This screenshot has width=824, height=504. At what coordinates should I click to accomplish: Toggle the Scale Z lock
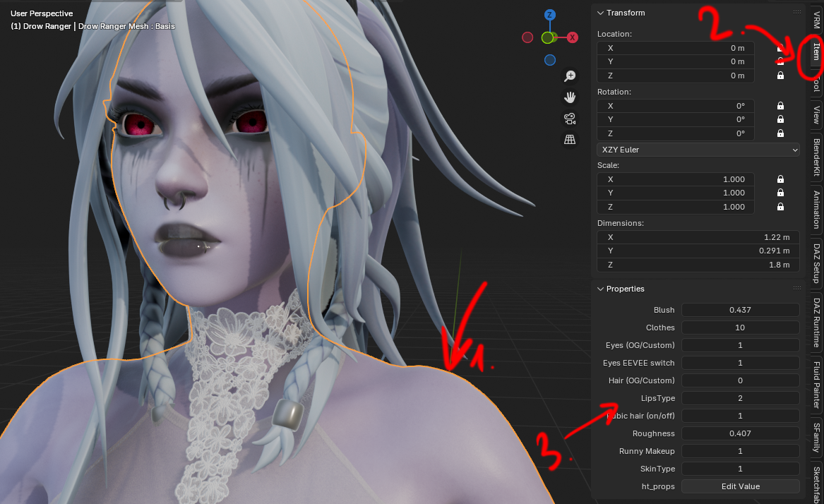[780, 207]
